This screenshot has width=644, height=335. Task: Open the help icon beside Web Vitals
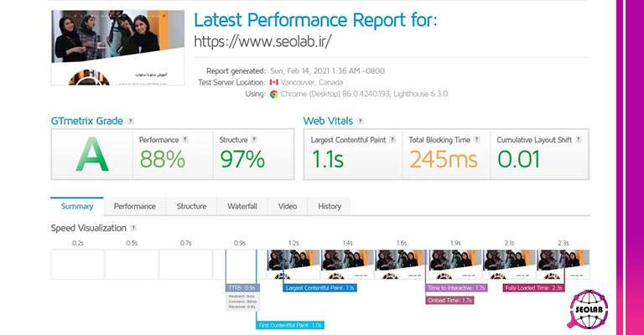click(x=361, y=121)
